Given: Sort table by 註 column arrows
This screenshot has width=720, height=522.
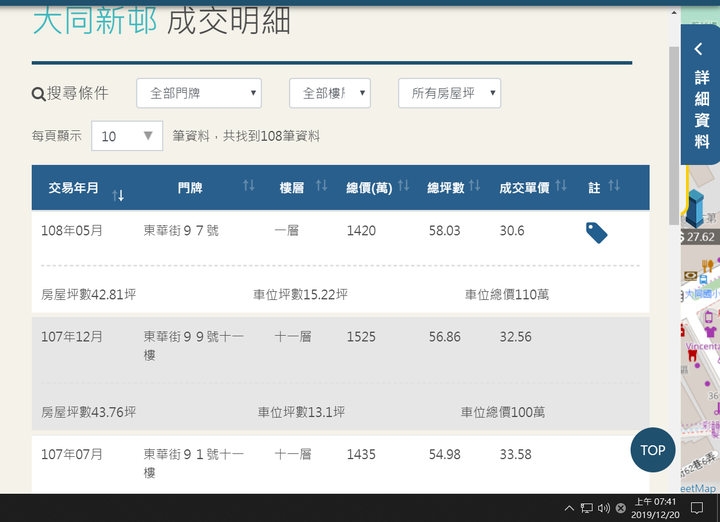Looking at the screenshot, I should click(614, 185).
